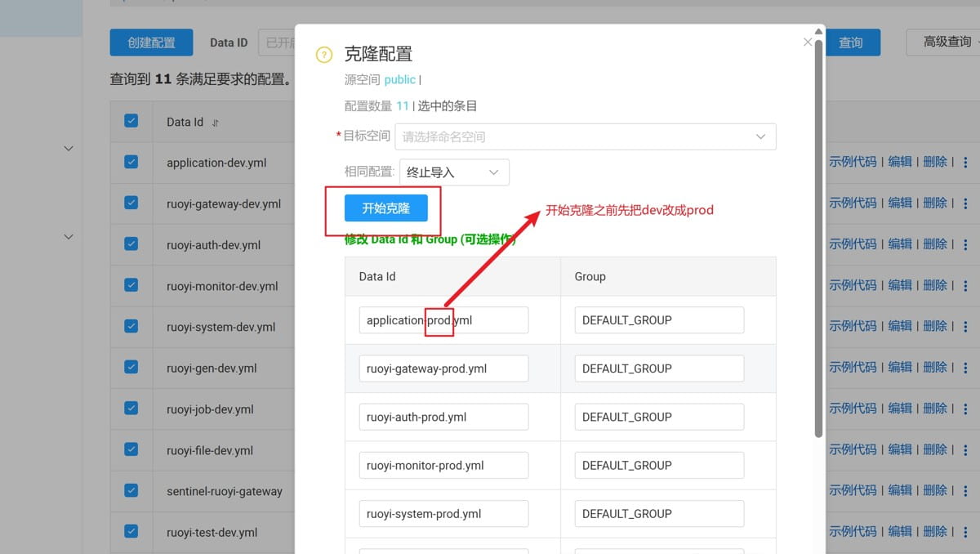Open more actions for ruoyi-job-dev.yml row
Screen dimensions: 980x554
966,409
